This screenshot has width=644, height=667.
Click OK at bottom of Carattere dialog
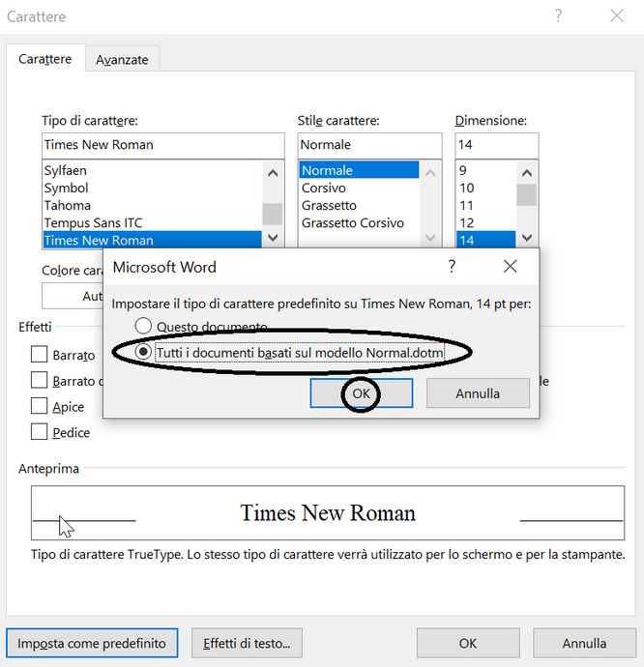pos(468,643)
